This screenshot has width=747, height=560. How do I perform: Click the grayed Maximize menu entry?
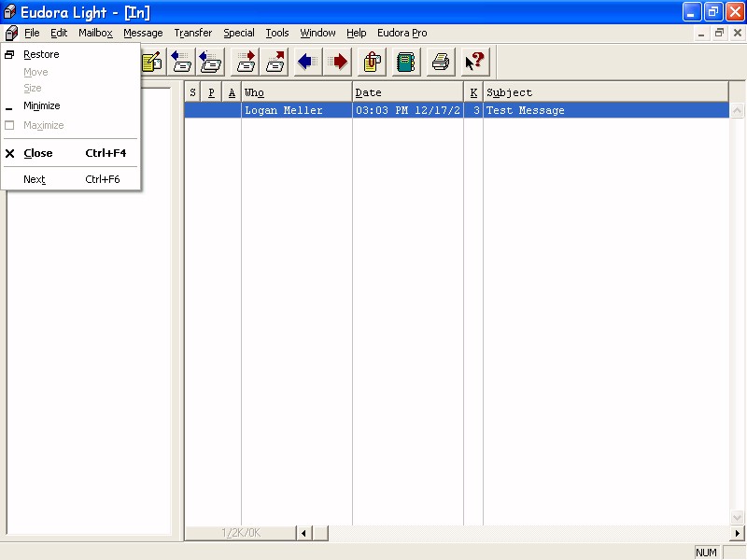click(x=71, y=125)
